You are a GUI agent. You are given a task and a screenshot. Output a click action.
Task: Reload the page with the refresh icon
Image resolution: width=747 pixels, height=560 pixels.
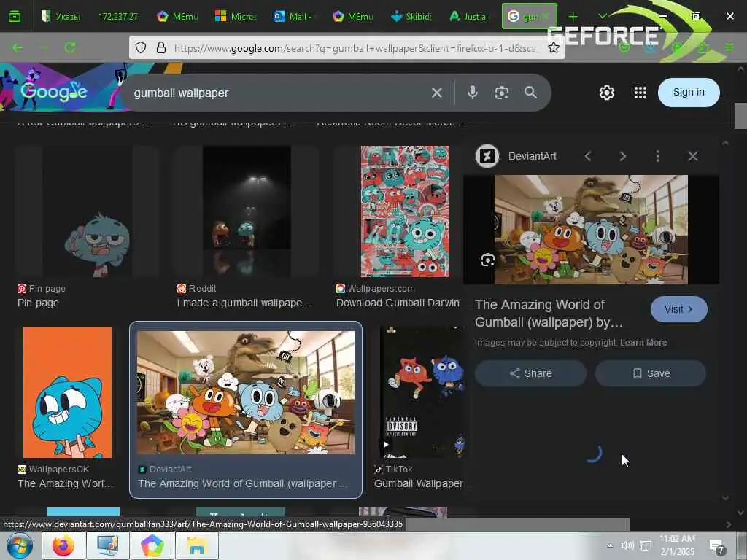tap(71, 47)
